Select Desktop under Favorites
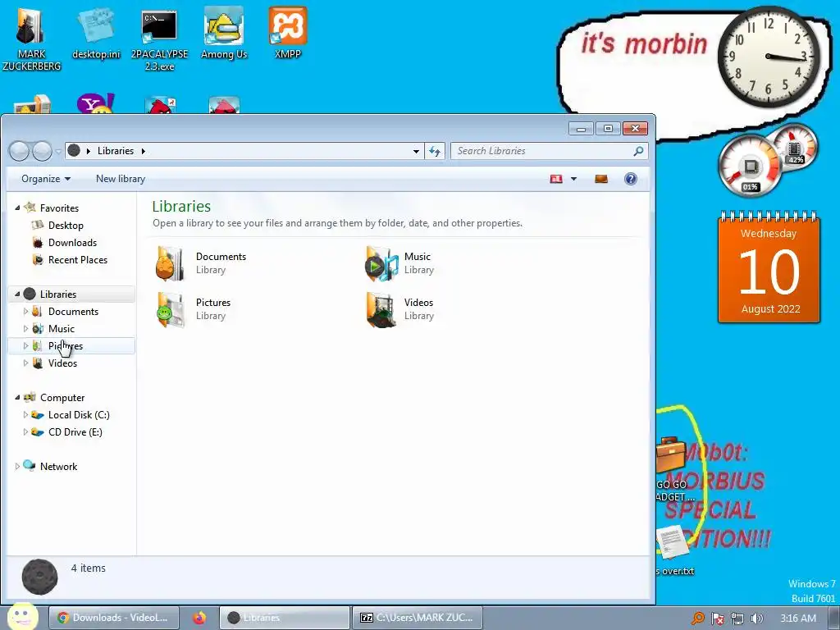 click(x=66, y=226)
